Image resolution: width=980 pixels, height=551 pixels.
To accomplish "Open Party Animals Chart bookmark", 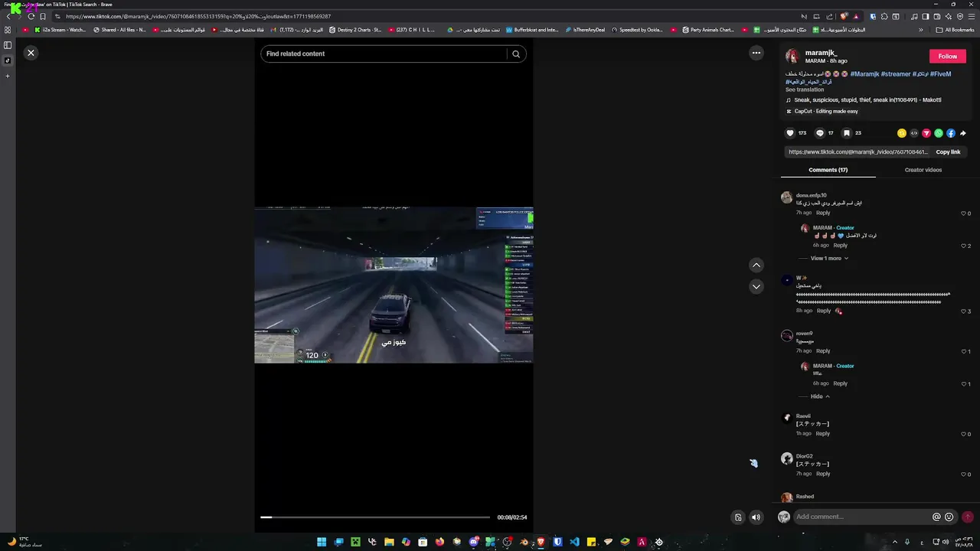I will point(707,30).
